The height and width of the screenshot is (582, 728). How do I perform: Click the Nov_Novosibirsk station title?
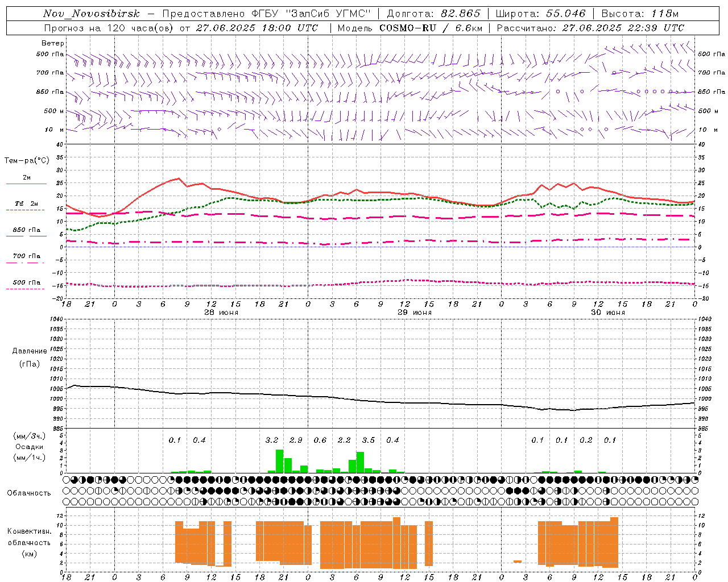point(92,14)
